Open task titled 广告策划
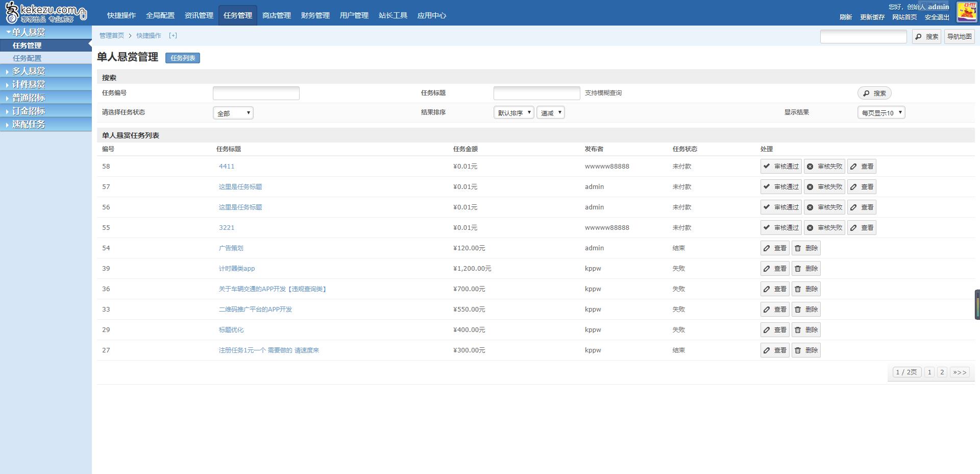980x474 pixels. tap(231, 248)
